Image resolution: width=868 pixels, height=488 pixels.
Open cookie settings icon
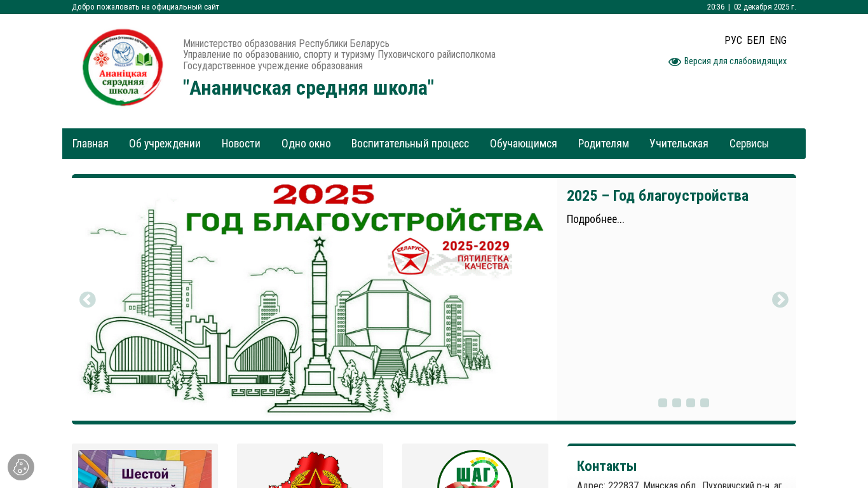point(21,467)
